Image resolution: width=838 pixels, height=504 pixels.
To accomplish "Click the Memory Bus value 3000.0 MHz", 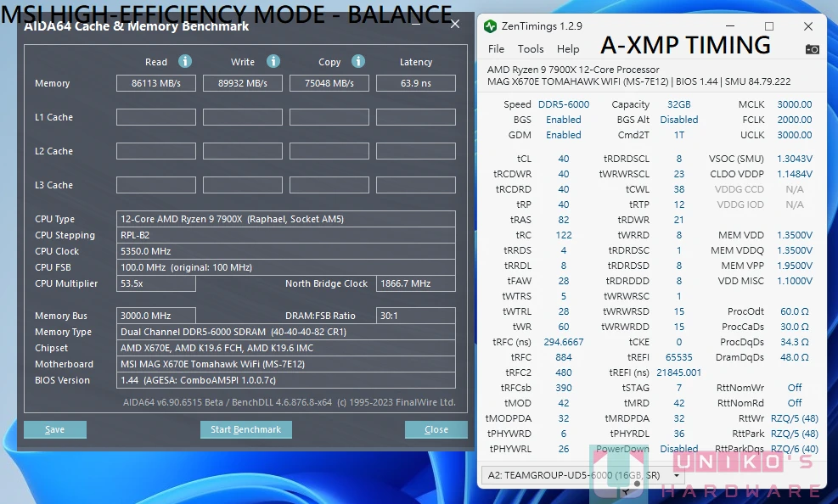I will (156, 316).
